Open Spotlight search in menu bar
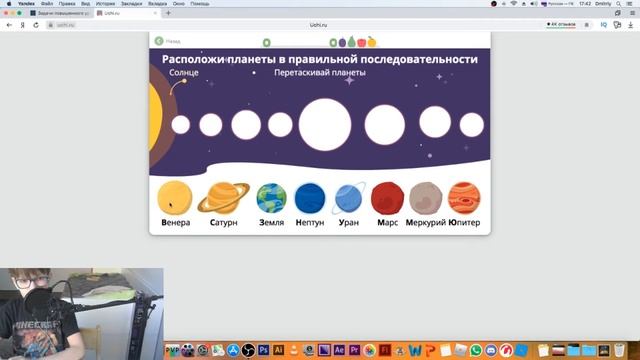 tap(619, 4)
